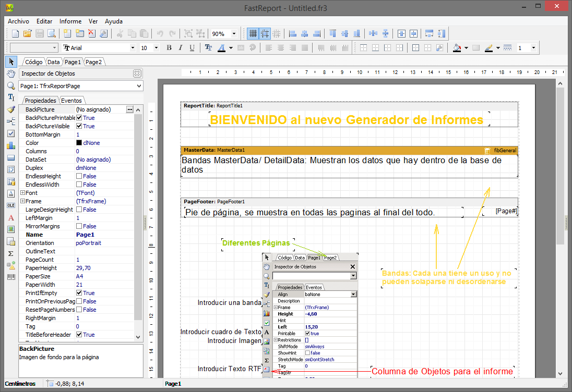Uncheck the BackPictureVisible property
The height and width of the screenshot is (392, 572).
click(79, 126)
